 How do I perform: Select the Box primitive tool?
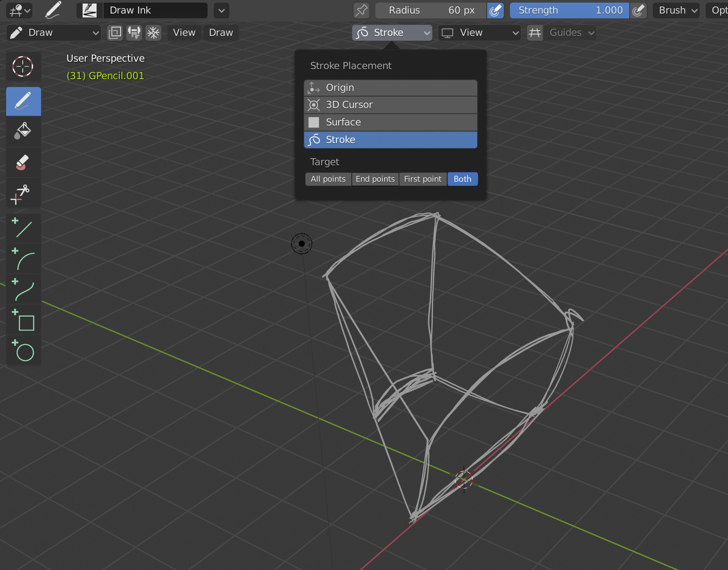pyautogui.click(x=23, y=320)
